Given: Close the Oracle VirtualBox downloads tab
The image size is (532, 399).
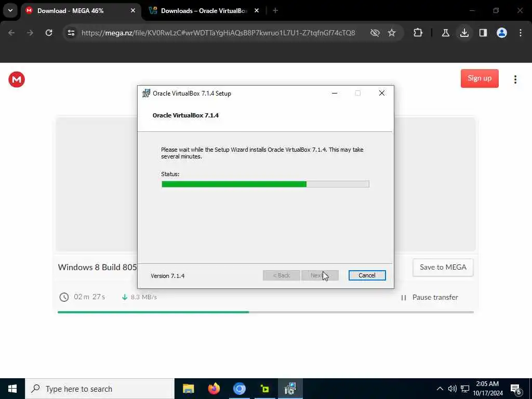Looking at the screenshot, I should [x=257, y=10].
